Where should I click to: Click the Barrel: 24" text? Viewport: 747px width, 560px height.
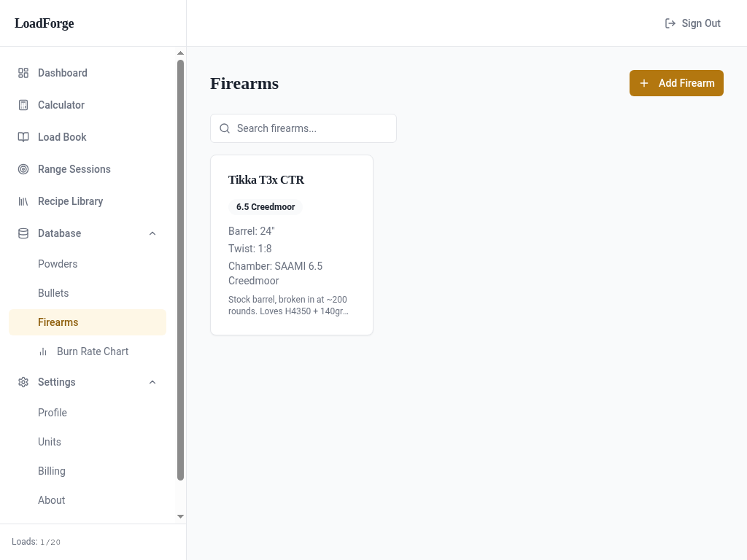pos(252,231)
